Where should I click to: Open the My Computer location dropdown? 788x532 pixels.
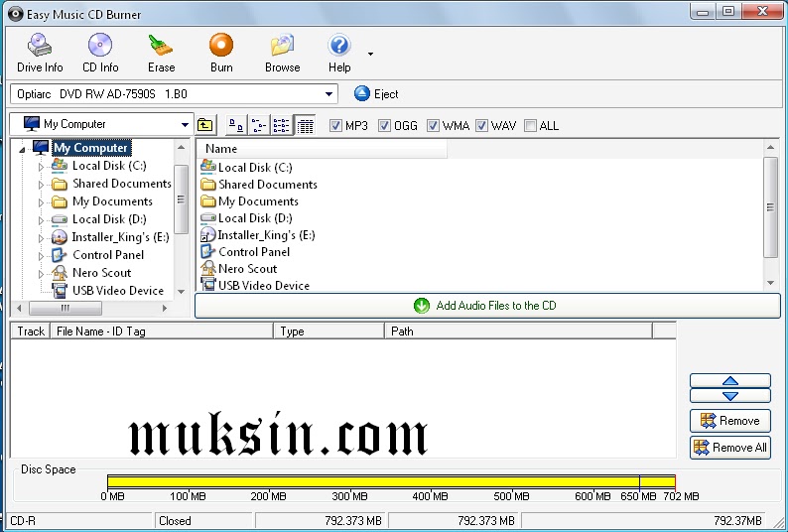[x=101, y=124]
